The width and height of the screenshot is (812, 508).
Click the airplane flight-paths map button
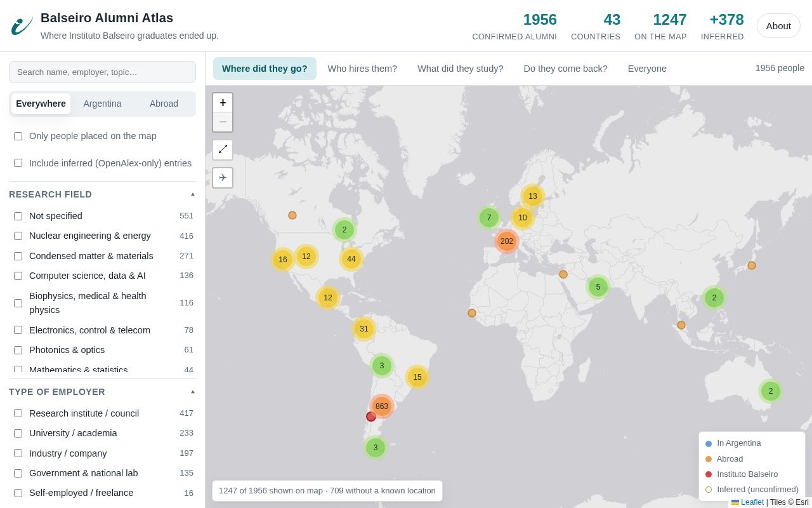click(223, 178)
